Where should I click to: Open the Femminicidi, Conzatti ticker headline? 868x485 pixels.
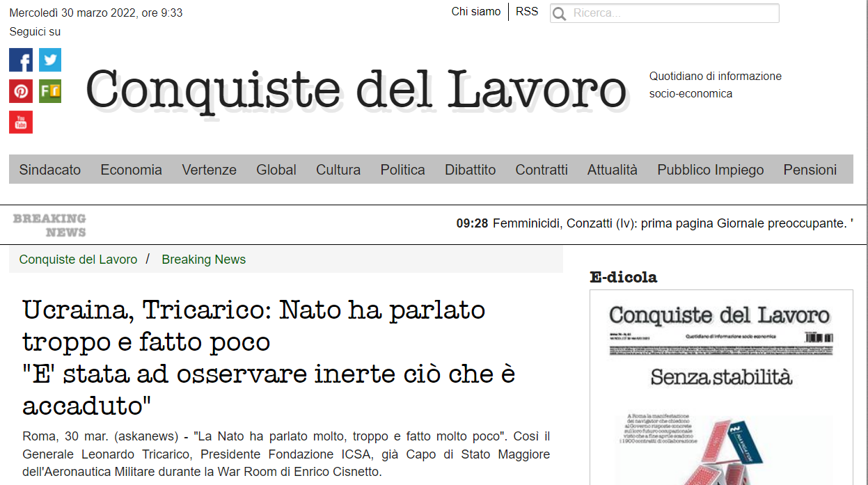[x=673, y=224]
